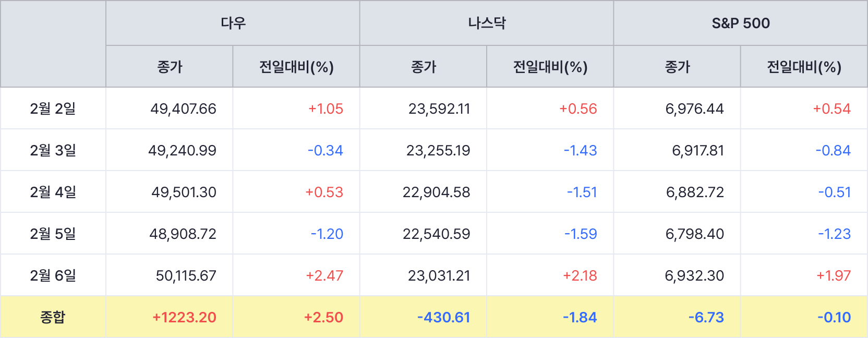Select the 2월 2일 row label
Image resolution: width=868 pixels, height=338 pixels.
[x=53, y=108]
